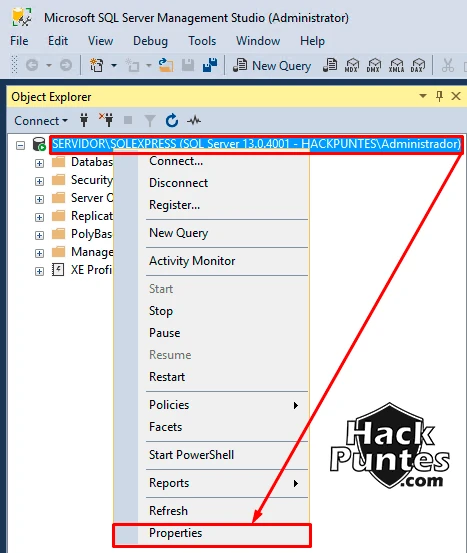Choose Refresh in the context menu
467x553 pixels.
coord(211,511)
